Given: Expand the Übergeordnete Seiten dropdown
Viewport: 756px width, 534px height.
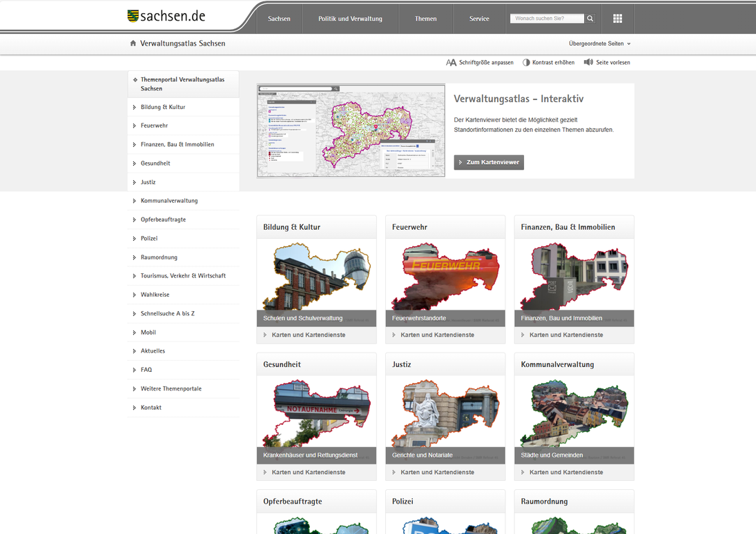Looking at the screenshot, I should click(x=599, y=43).
